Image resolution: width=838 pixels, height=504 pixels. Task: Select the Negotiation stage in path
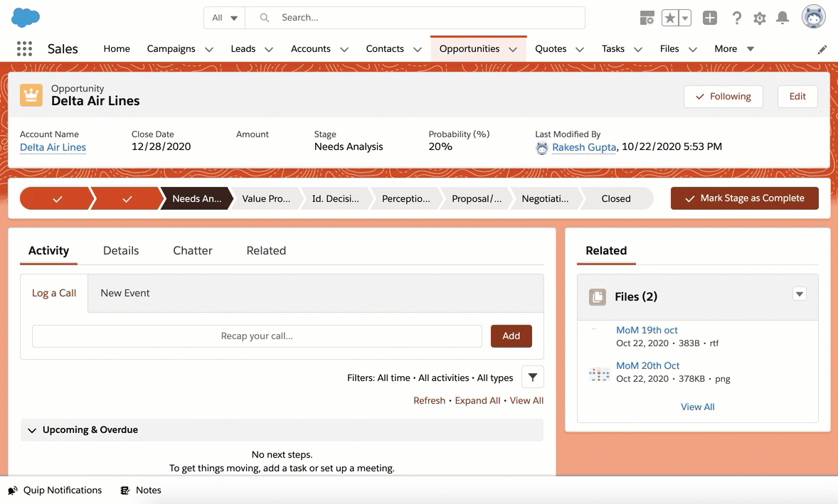tap(545, 198)
